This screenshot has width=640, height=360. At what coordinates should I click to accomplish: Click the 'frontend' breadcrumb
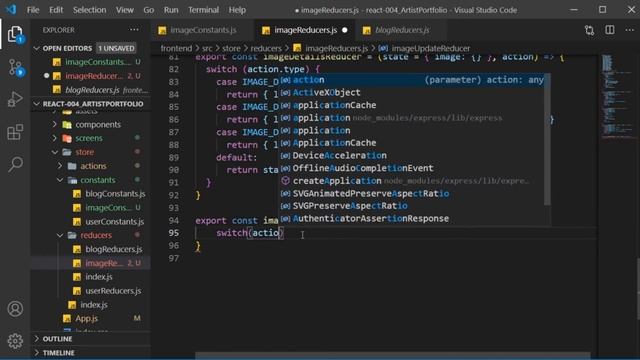[176, 48]
